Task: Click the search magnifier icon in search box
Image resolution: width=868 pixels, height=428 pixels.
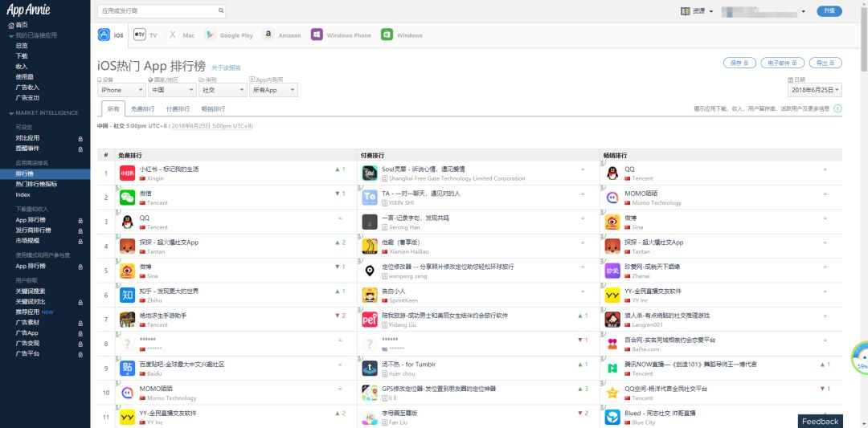Action: 222,11
